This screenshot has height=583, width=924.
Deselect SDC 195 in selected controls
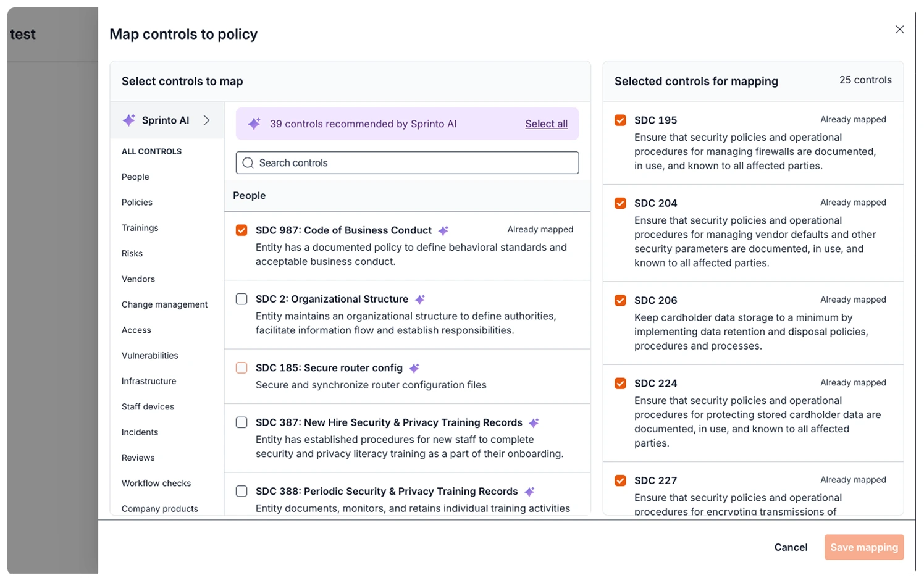[x=620, y=120]
